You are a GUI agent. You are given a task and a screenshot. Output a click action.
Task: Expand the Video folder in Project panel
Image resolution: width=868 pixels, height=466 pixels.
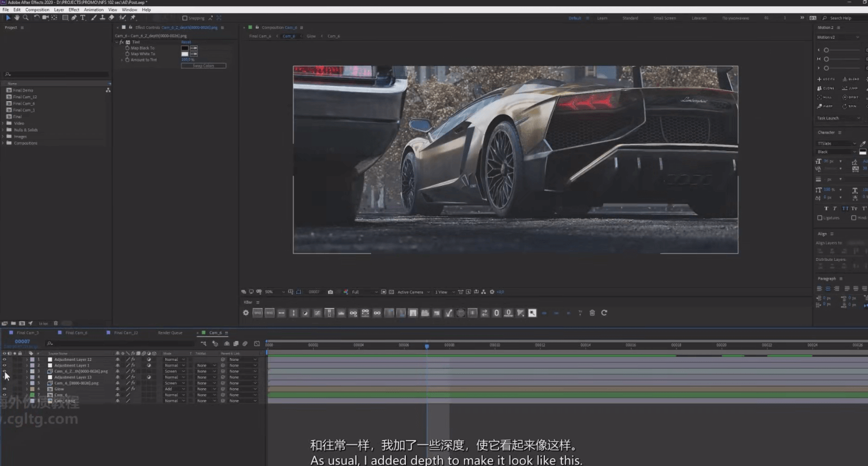pyautogui.click(x=3, y=123)
